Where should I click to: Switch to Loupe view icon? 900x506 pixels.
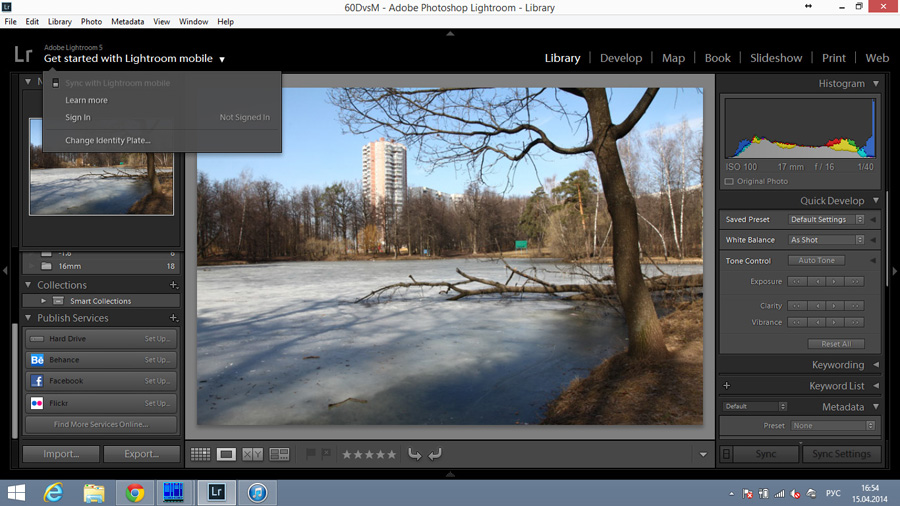click(226, 454)
